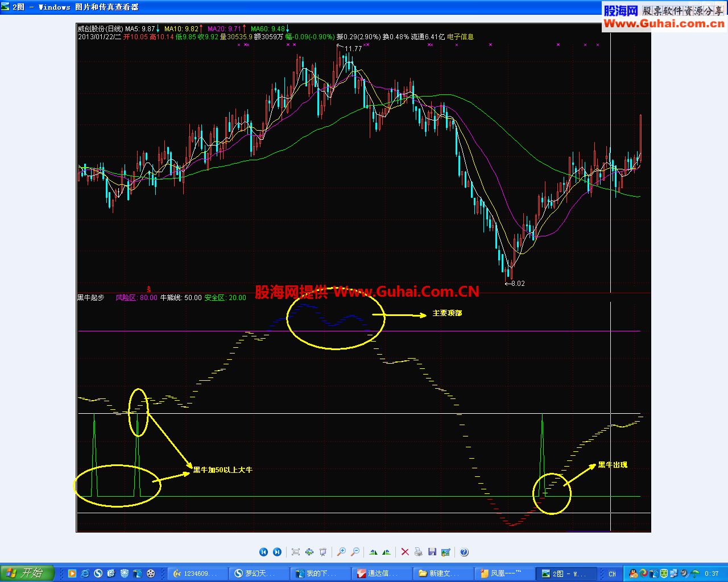The height and width of the screenshot is (582, 728).
Task: Open the green umbrella tray icon
Action: click(x=694, y=573)
